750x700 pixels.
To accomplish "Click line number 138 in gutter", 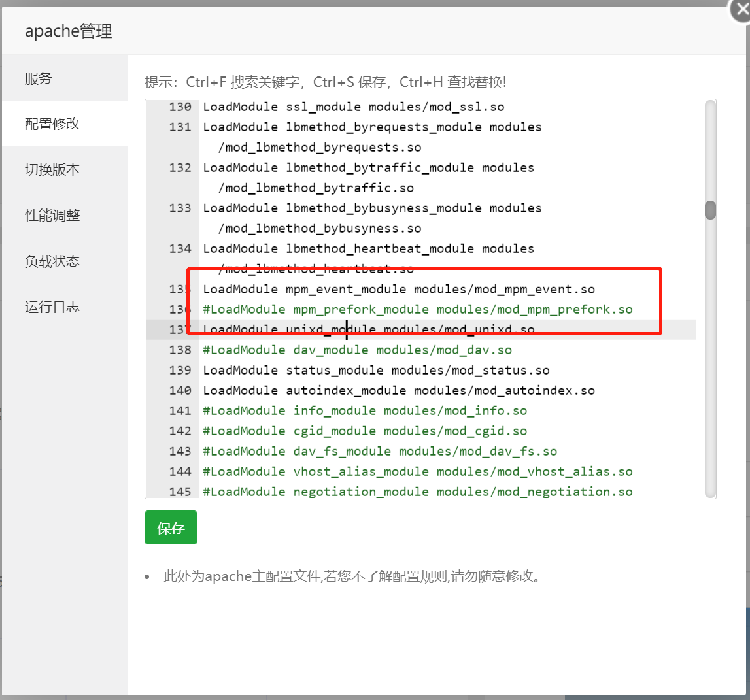I will 180,350.
